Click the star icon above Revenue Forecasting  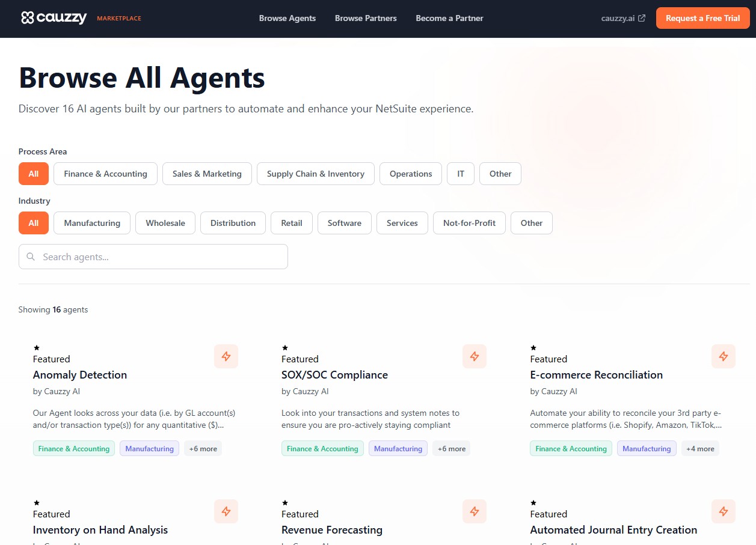coord(285,503)
